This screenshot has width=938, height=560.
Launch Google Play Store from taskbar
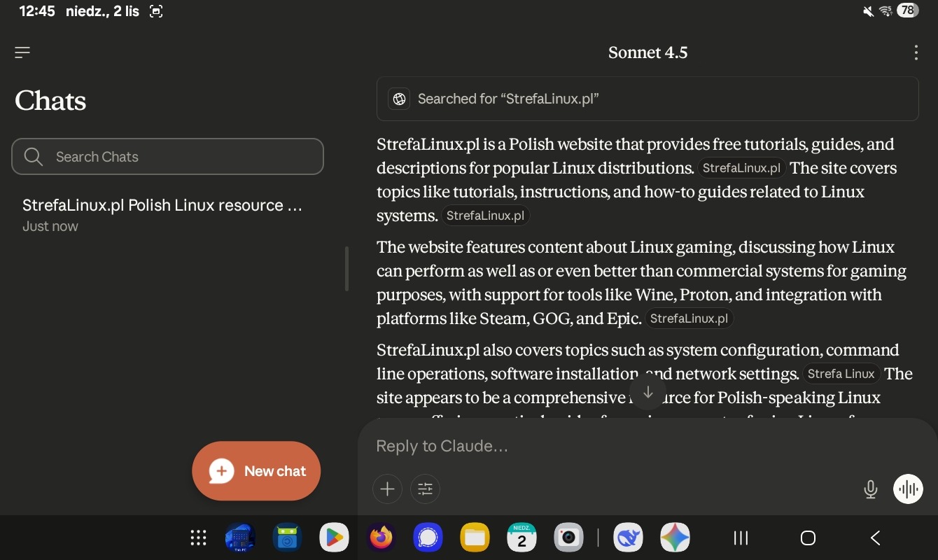coord(334,538)
